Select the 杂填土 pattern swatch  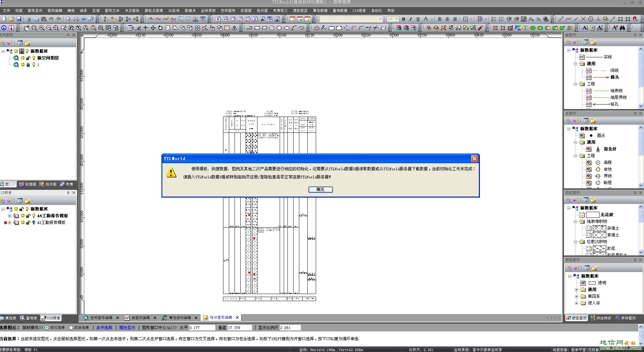pos(599,228)
